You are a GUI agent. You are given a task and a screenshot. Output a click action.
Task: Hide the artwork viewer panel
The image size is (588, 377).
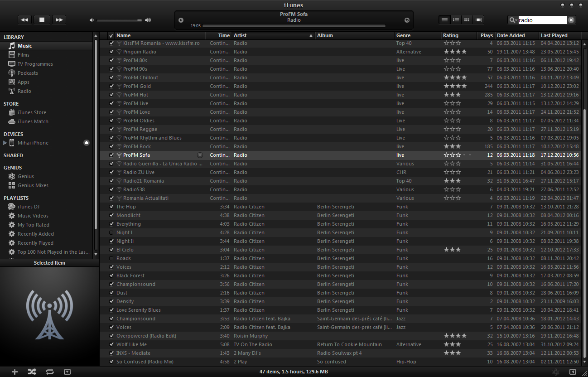point(67,372)
